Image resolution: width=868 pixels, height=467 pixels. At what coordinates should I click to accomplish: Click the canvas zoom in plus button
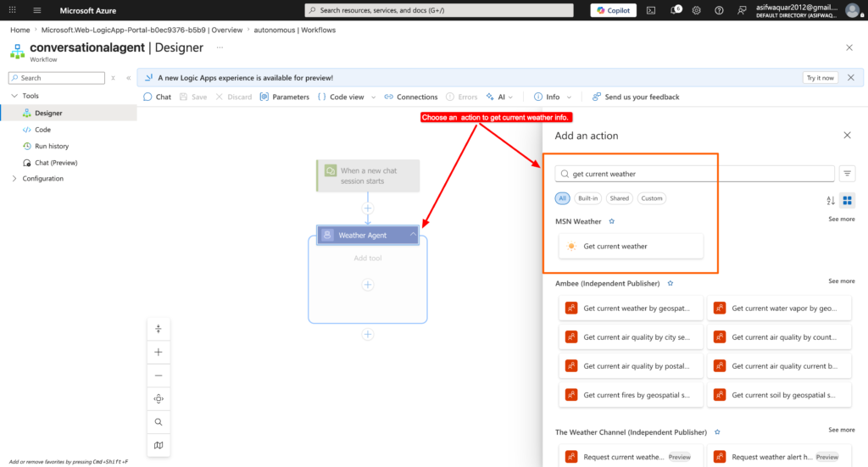pyautogui.click(x=159, y=352)
